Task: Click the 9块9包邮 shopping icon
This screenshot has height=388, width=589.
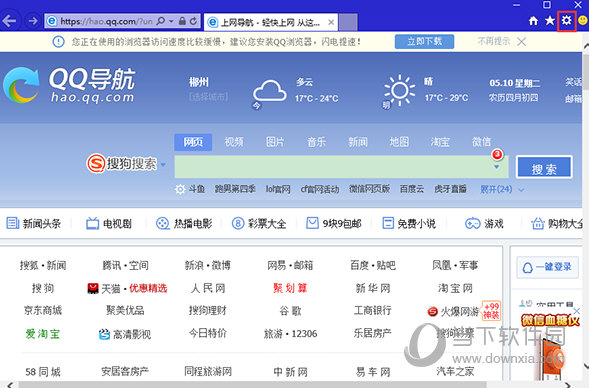Action: point(312,223)
